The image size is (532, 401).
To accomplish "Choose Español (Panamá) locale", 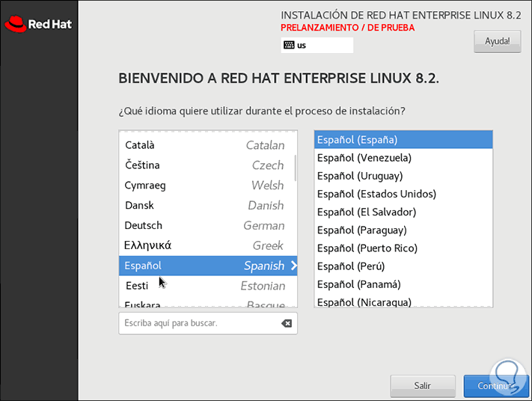I will tap(403, 284).
